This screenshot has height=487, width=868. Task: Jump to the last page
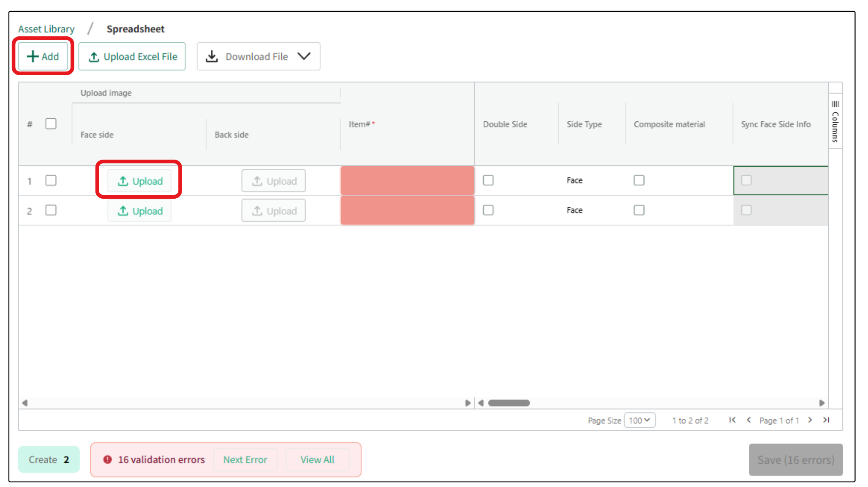[x=826, y=420]
